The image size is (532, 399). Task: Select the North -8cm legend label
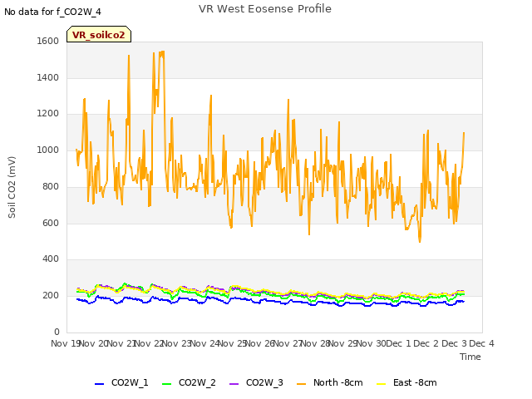pos(338,382)
